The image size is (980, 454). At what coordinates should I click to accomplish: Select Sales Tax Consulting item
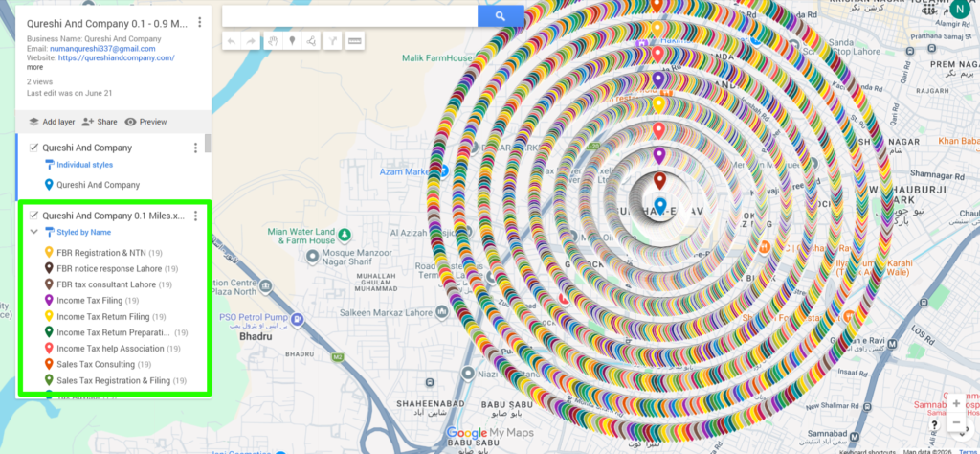[x=99, y=364]
